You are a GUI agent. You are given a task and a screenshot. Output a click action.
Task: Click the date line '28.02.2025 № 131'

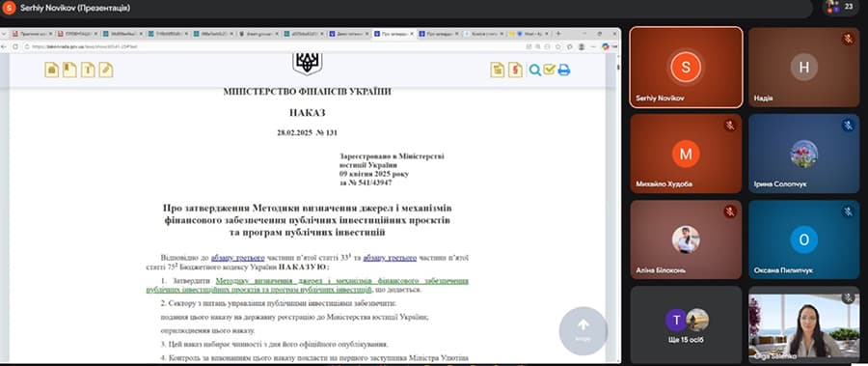[308, 133]
